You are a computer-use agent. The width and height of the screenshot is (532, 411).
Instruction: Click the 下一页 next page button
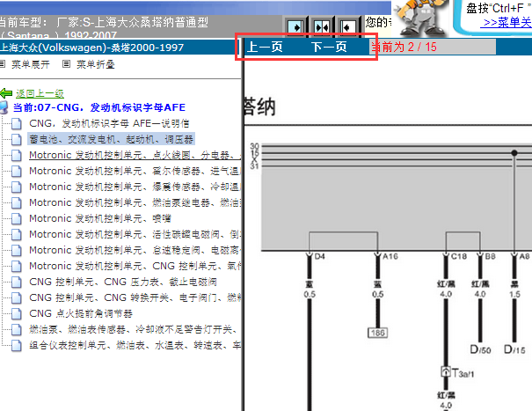pos(329,47)
